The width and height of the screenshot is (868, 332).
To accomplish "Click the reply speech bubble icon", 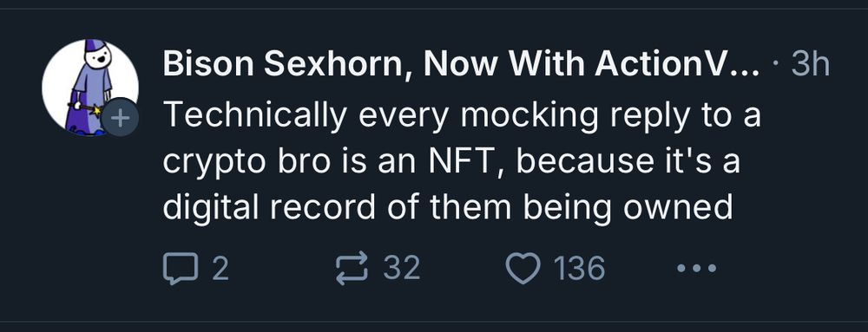I will [180, 269].
